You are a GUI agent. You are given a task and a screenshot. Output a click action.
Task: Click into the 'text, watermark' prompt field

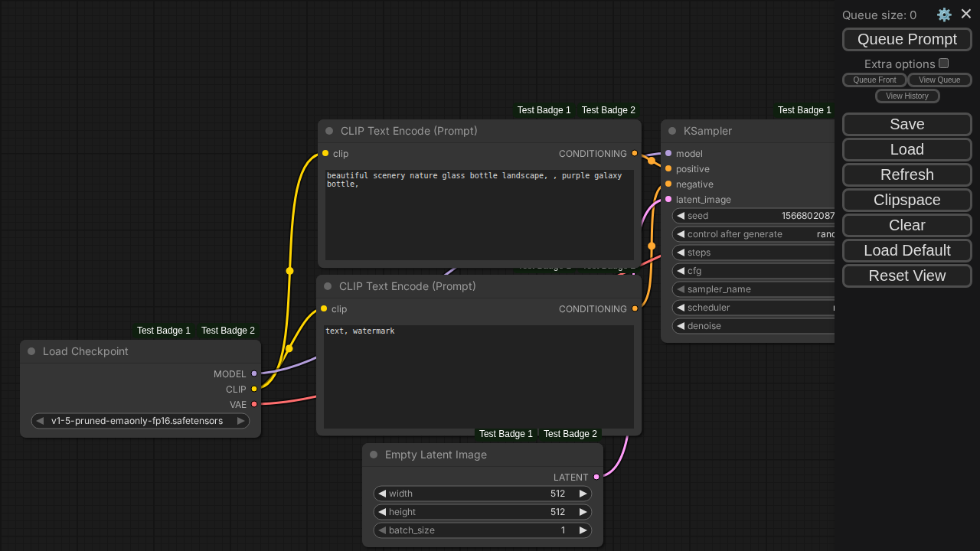point(479,377)
